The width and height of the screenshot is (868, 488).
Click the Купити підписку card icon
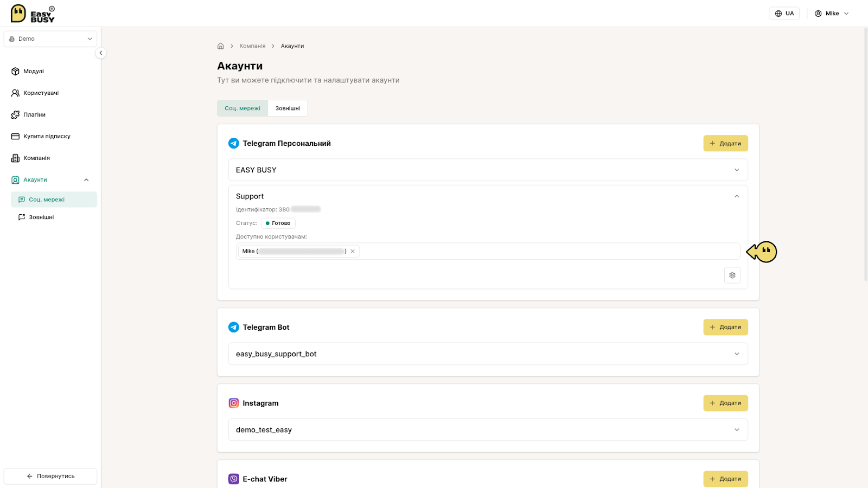[x=15, y=136]
